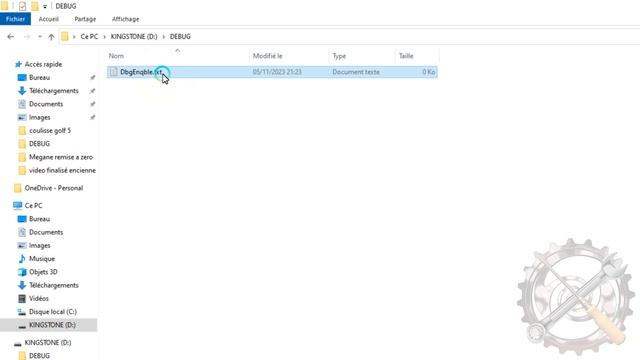Open the Partage ribbon tab
This screenshot has width=640, height=360.
(85, 19)
